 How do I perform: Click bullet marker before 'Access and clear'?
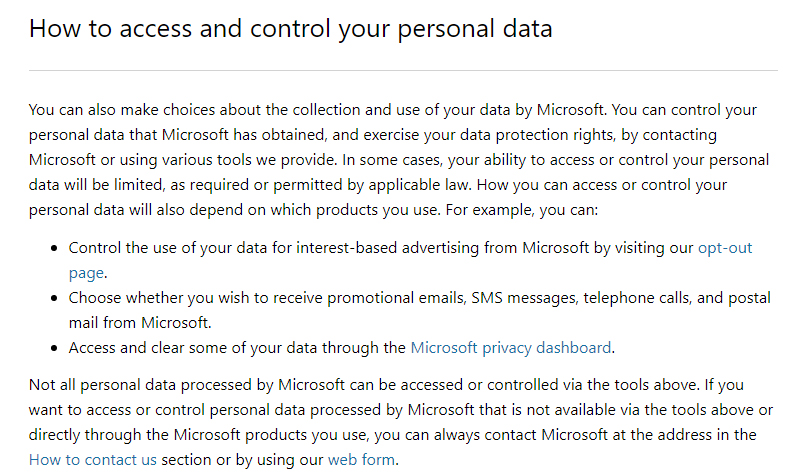click(x=54, y=348)
